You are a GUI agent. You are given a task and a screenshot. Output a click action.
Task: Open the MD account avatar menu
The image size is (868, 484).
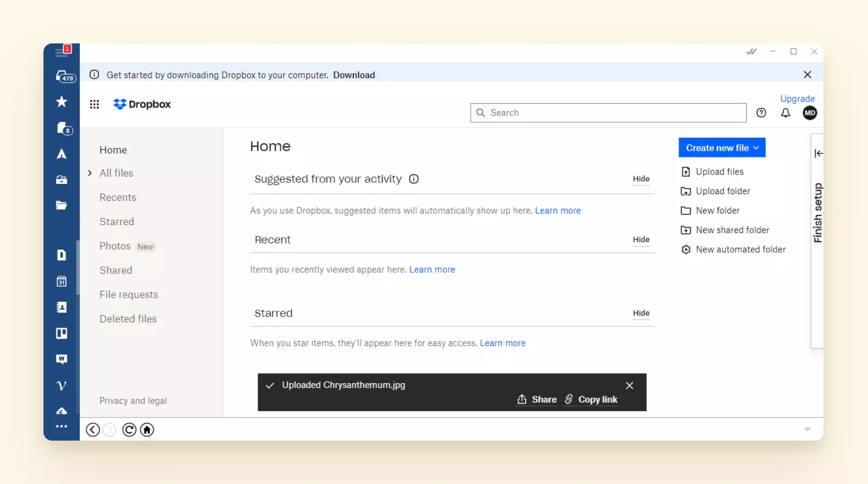pyautogui.click(x=810, y=113)
